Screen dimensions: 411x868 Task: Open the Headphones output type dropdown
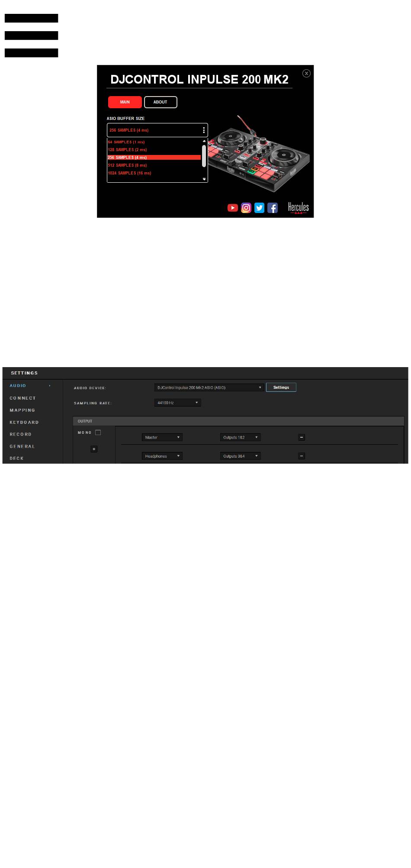click(162, 456)
